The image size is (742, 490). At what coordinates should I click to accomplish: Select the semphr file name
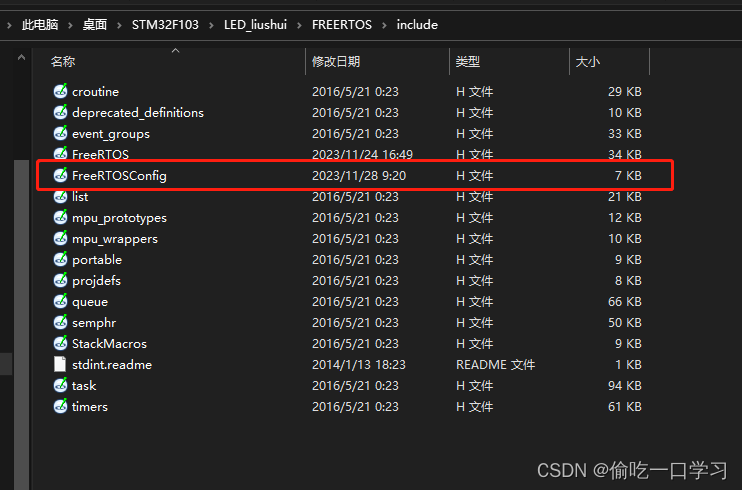(94, 322)
